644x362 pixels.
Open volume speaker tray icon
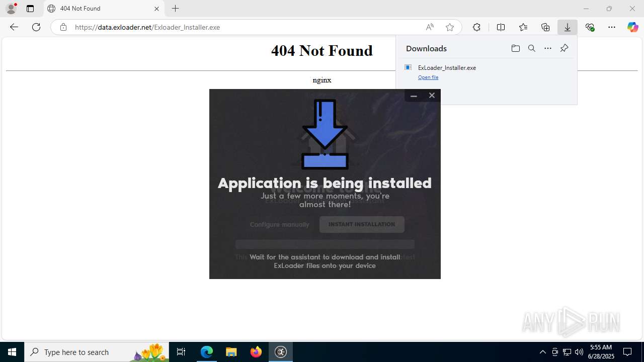coord(579,352)
